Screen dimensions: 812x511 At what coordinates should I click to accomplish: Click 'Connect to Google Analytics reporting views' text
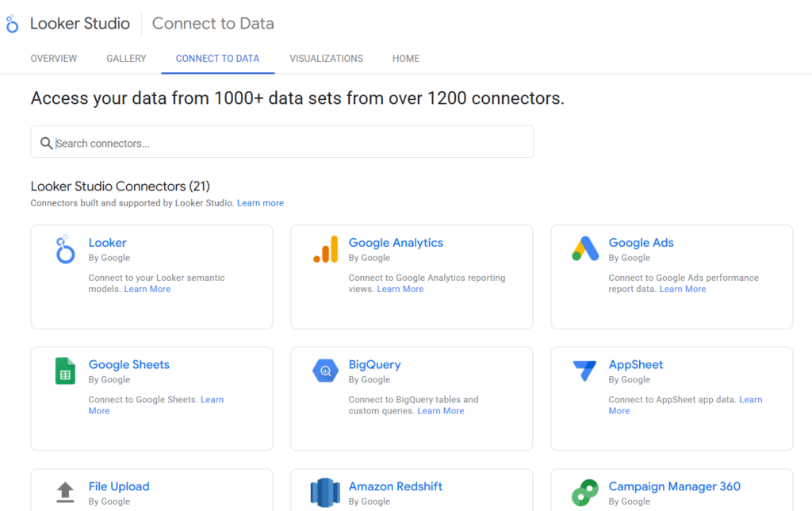[427, 283]
